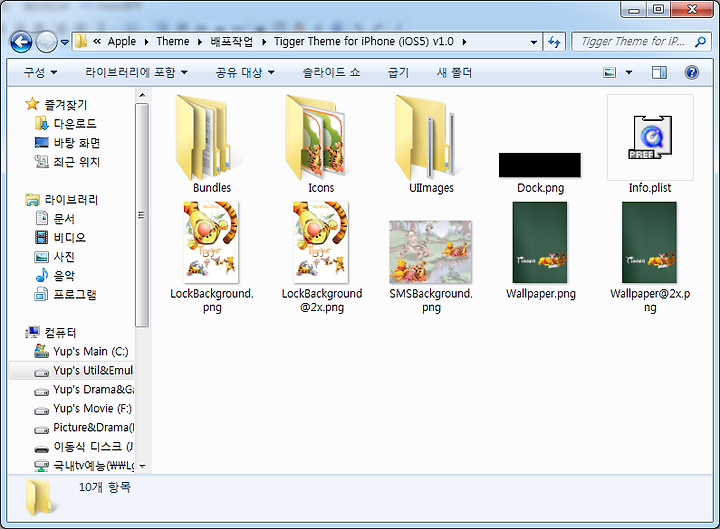Open 최근 위치 in the sidebar
This screenshot has height=529, width=720.
click(x=68, y=162)
